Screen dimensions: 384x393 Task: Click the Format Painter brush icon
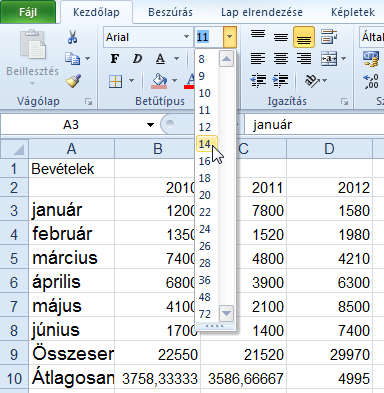click(x=73, y=81)
